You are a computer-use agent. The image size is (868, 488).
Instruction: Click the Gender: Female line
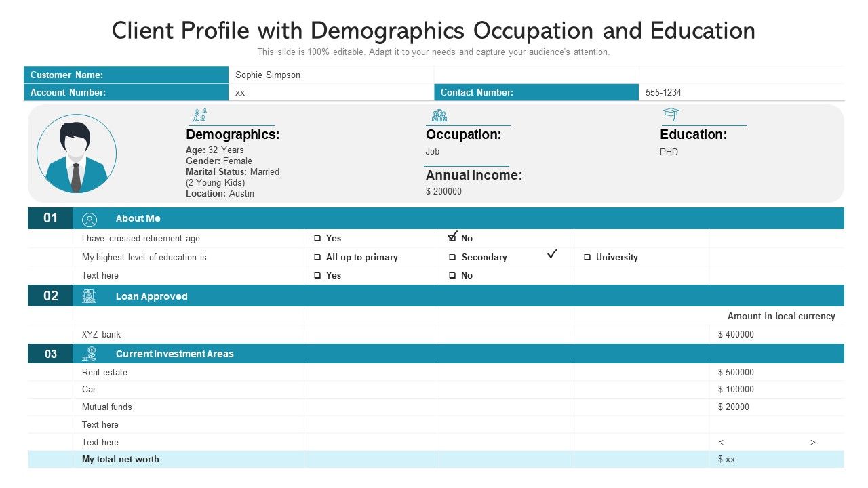(x=219, y=161)
